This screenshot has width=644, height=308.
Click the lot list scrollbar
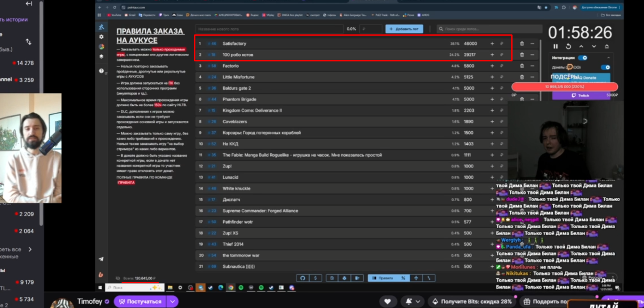pyautogui.click(x=540, y=70)
